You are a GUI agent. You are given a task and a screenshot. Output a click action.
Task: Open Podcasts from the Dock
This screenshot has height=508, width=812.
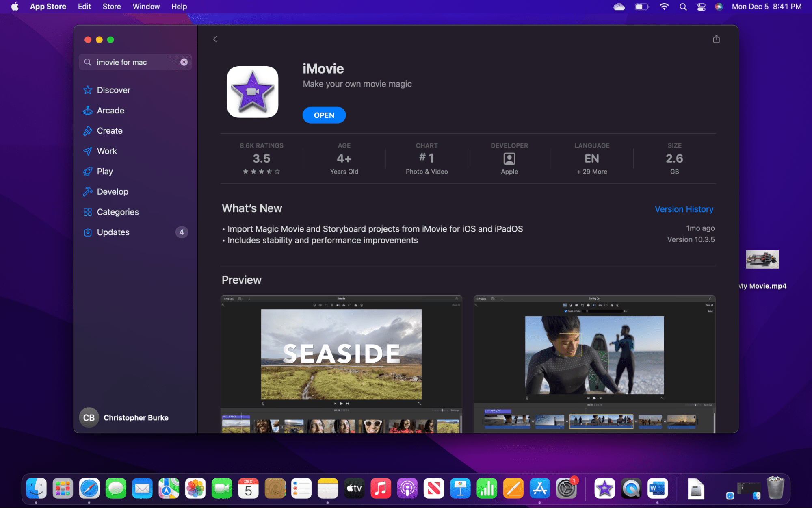tap(407, 488)
